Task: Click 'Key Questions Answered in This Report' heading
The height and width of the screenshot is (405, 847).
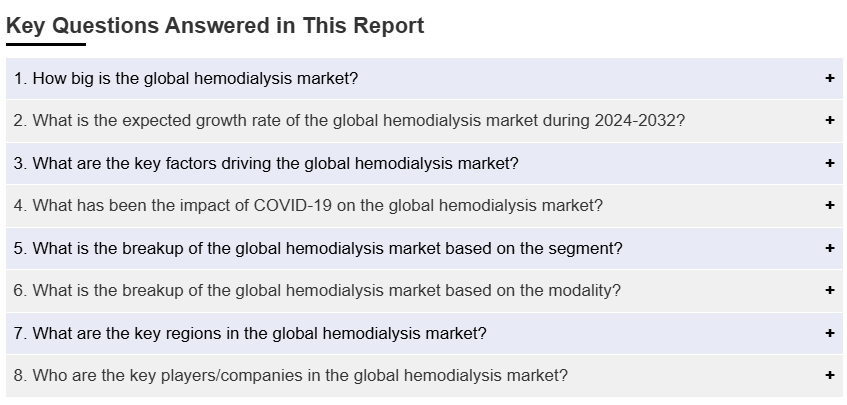Action: click(215, 26)
